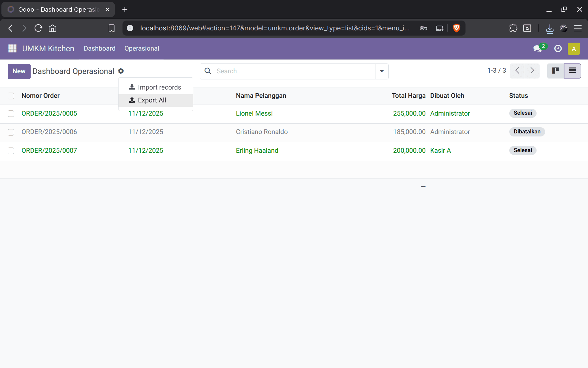Click the Selesai badge for Erling Haaland
The image size is (588, 368).
tap(523, 150)
